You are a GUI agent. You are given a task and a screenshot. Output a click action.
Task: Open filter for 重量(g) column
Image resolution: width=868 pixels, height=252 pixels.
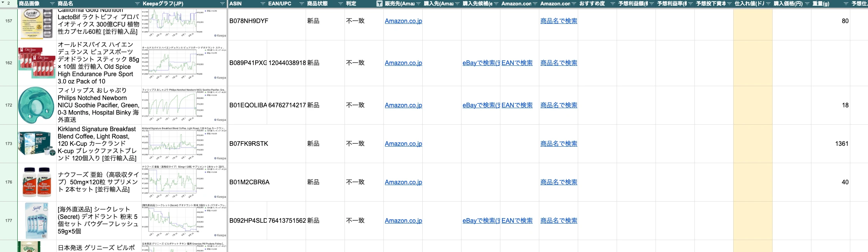point(846,3)
